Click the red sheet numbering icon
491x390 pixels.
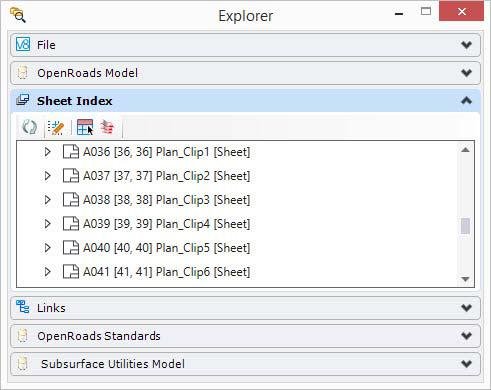point(107,127)
